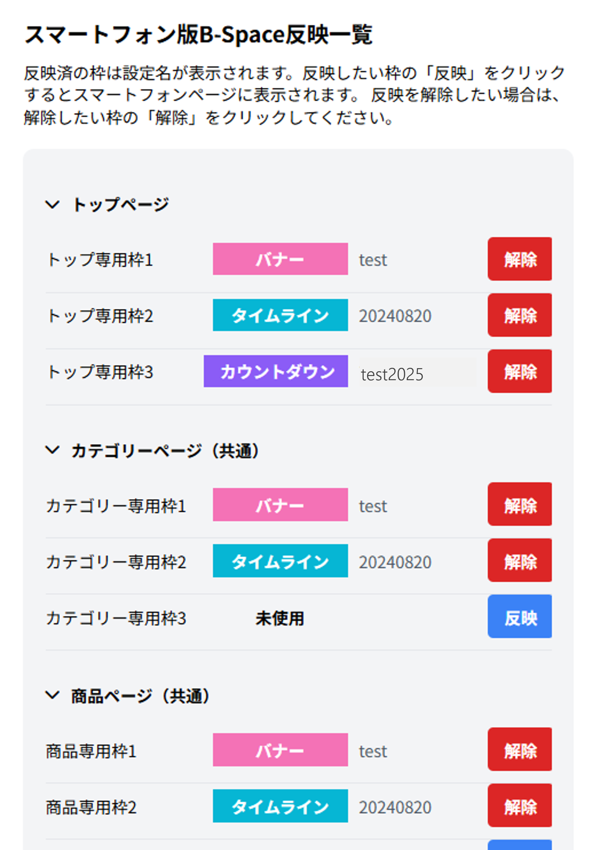616x850 pixels.
Task: Collapse the トップページ section chevron
Action: (x=52, y=205)
